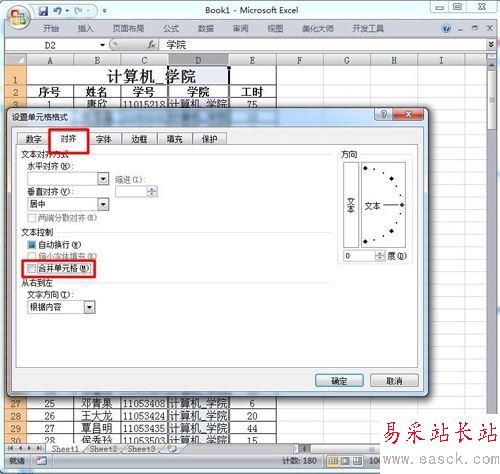This screenshot has width=500, height=474.
Task: Go to the first sheet navigation arrow
Action: pos(10,449)
